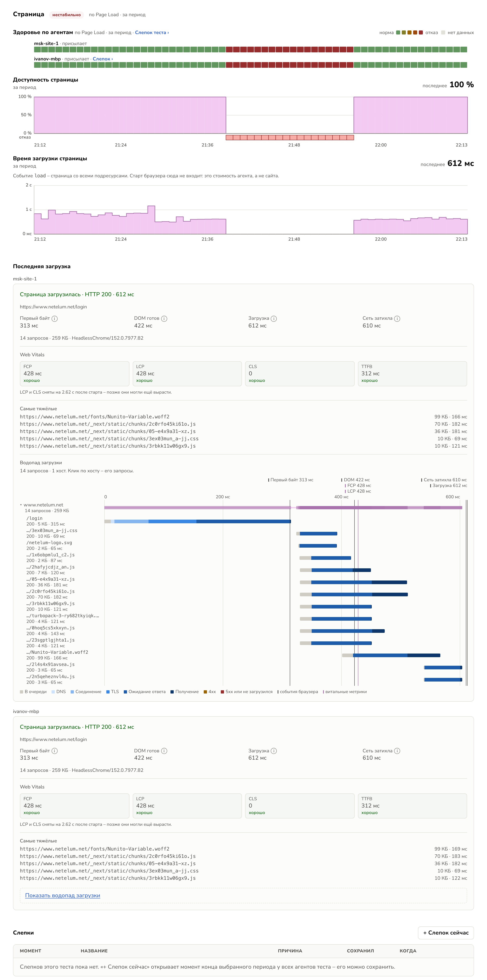Click info icon beside DOM готов in msk-site-1
Screen dimensions: 487x980
pos(164,318)
